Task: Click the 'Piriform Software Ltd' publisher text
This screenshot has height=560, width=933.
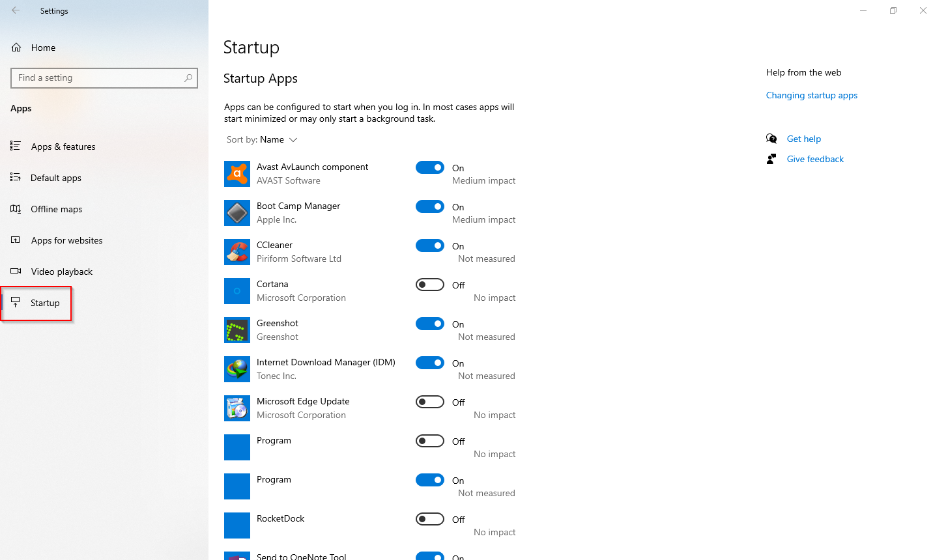Action: [299, 259]
